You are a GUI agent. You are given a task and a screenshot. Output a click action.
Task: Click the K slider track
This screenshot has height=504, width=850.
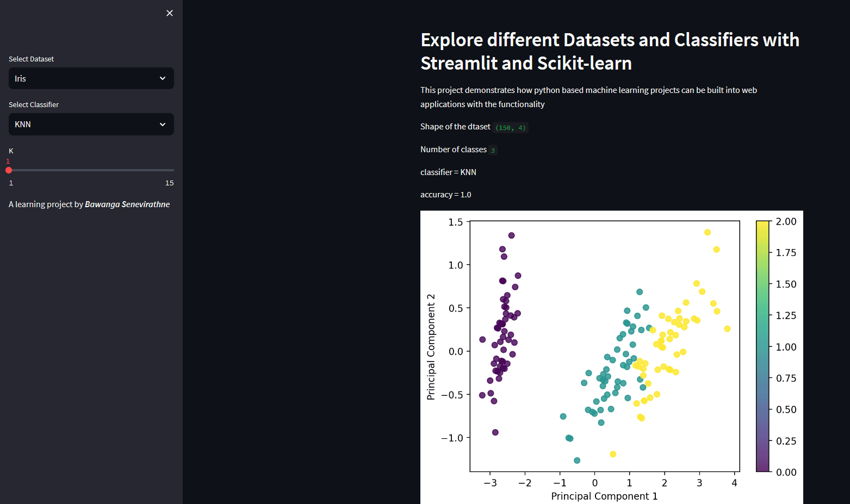(91, 170)
